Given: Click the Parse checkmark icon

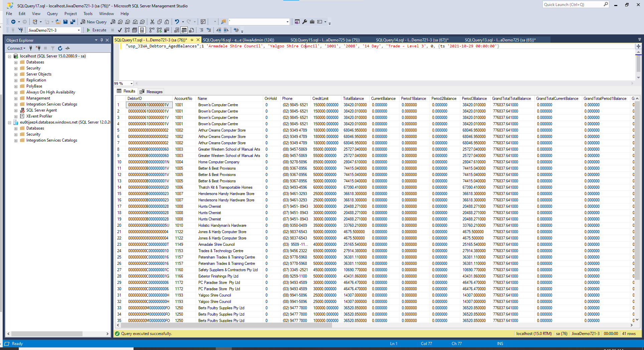Looking at the screenshot, I should [120, 30].
